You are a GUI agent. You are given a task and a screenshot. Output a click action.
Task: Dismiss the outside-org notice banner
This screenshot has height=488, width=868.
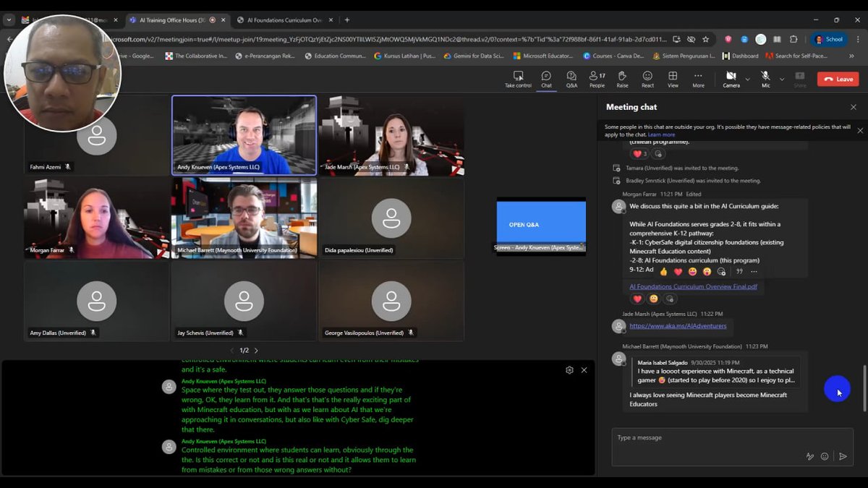click(859, 130)
